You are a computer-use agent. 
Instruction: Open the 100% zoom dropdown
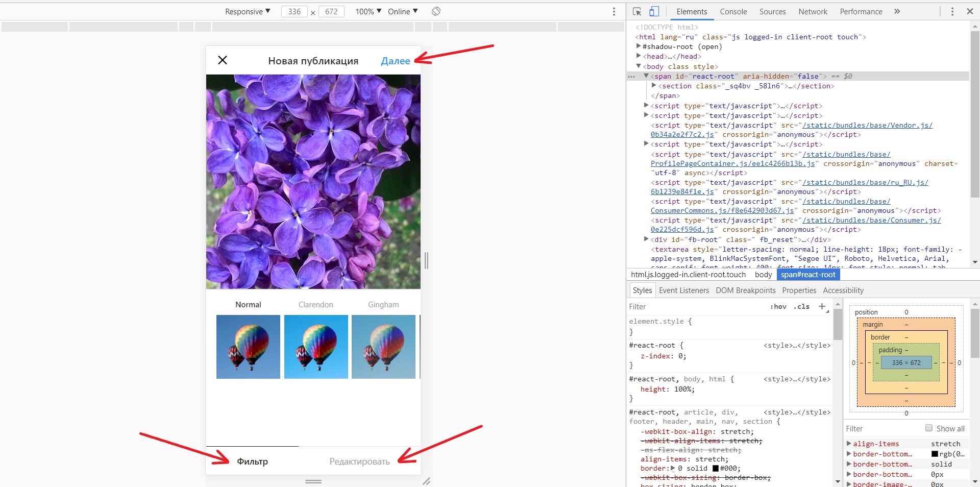coord(369,11)
